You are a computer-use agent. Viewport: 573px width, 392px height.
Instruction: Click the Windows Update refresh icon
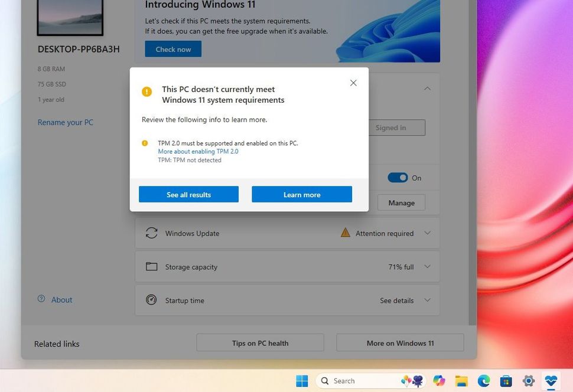tap(152, 233)
